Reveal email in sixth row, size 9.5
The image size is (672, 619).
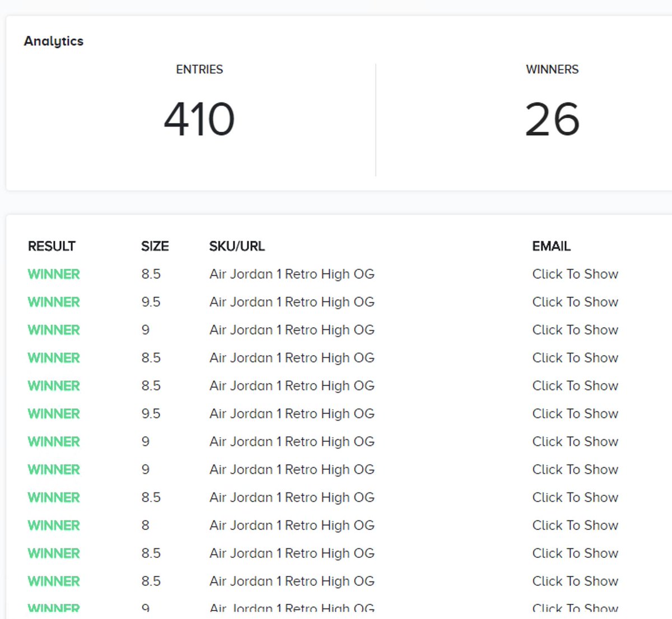pos(575,414)
